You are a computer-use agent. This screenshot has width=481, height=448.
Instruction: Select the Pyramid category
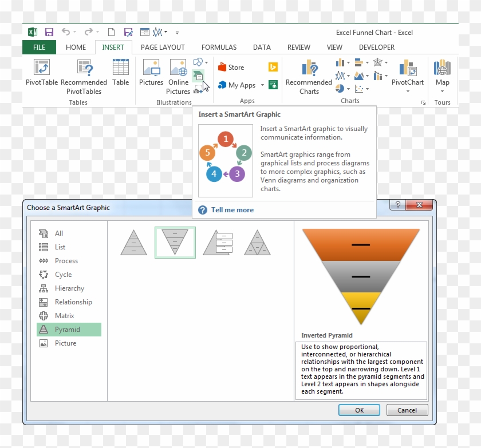pos(69,330)
